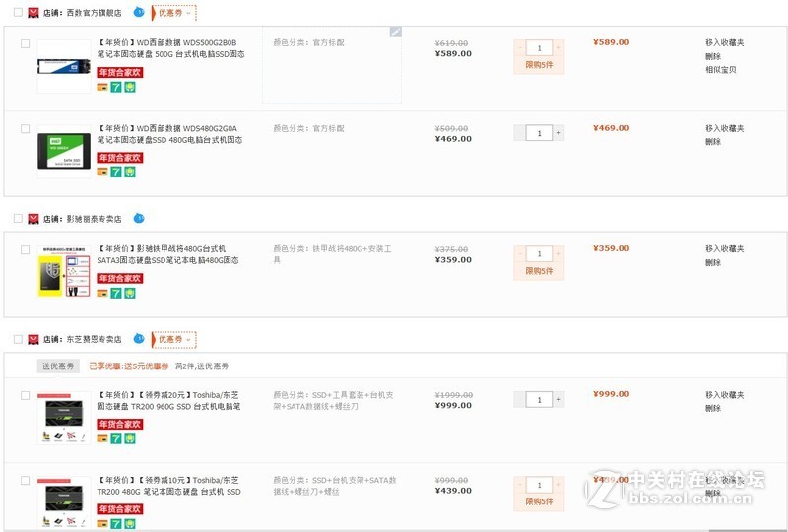Screen dimensions: 788x532
Task: Click Tmall logo beside 西数官方旗舰店
Action: [x=33, y=13]
